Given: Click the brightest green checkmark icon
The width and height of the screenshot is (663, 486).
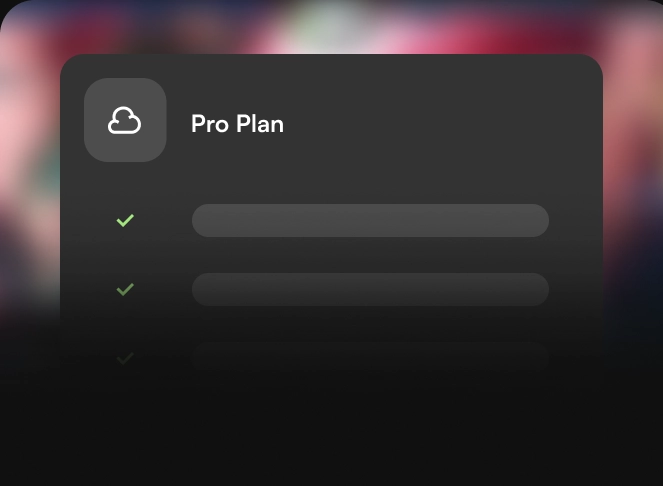Looking at the screenshot, I should point(125,220).
